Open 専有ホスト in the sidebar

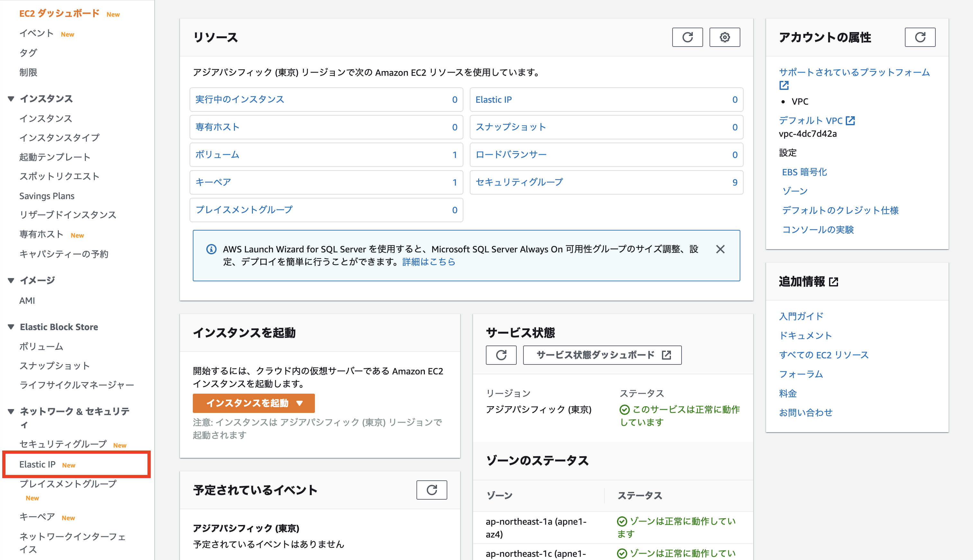point(41,234)
